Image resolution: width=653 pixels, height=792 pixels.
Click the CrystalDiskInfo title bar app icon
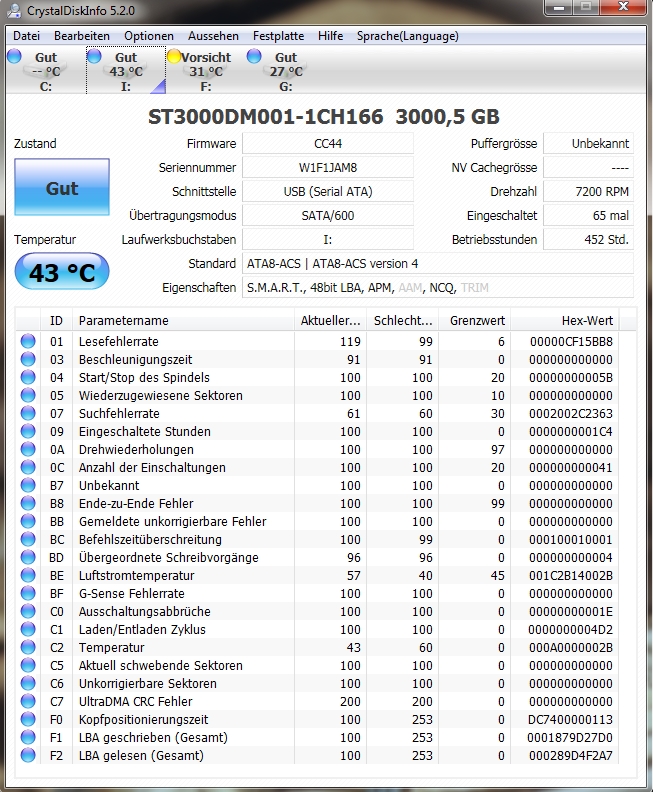pos(14,10)
